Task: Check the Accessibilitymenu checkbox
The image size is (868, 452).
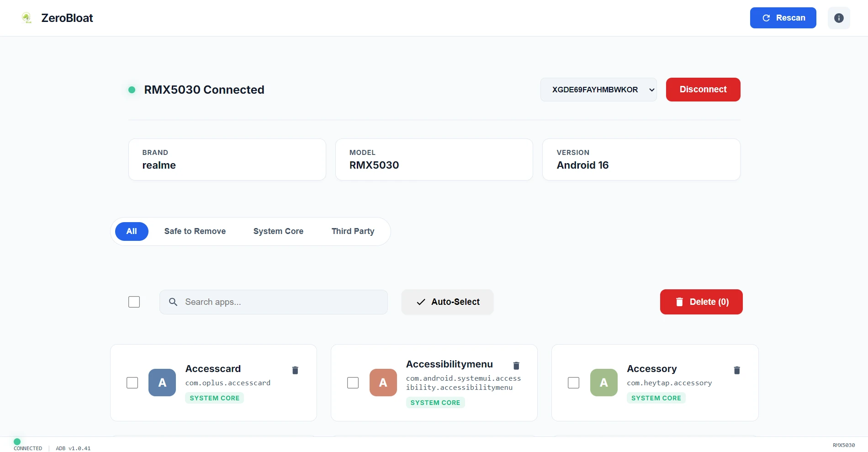Action: pyautogui.click(x=353, y=383)
